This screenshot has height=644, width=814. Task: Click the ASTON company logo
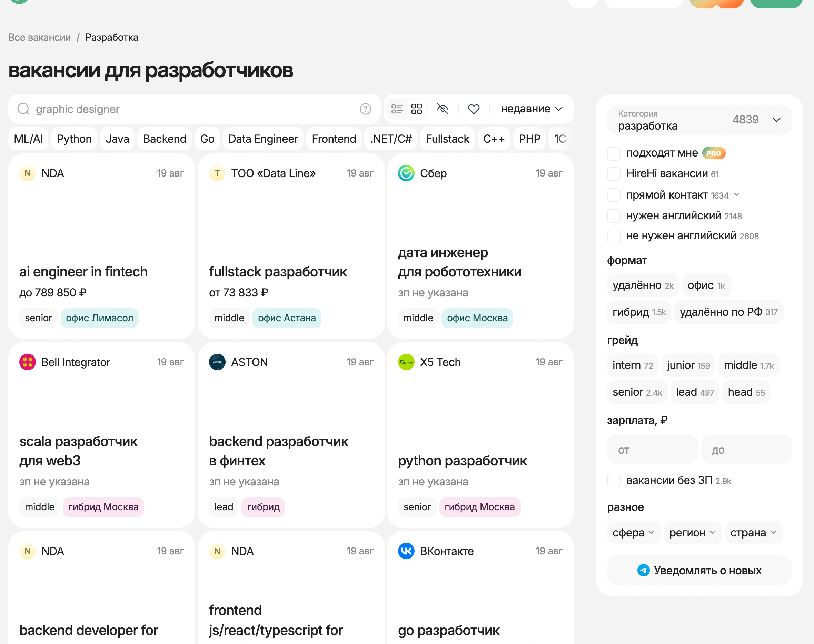(217, 362)
